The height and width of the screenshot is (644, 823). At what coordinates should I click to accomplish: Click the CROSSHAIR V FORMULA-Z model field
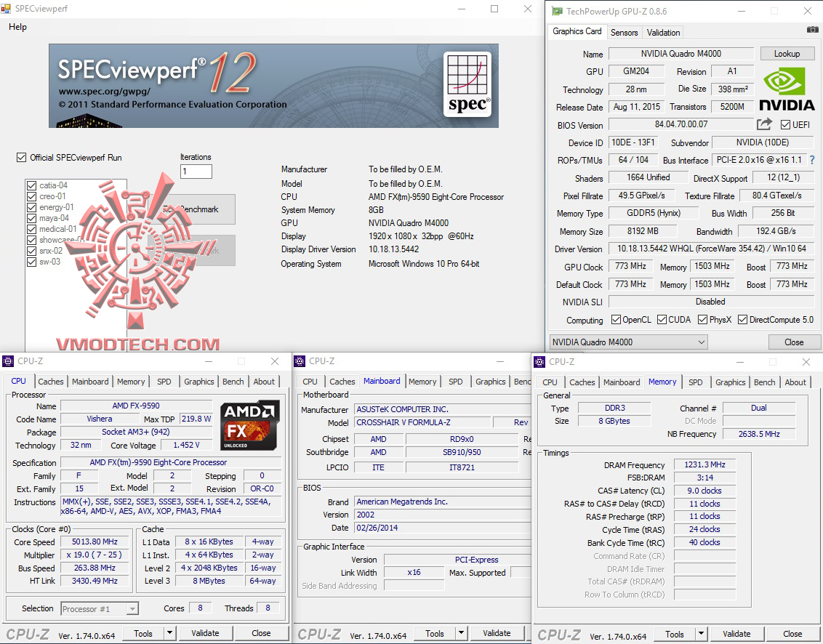tap(423, 422)
